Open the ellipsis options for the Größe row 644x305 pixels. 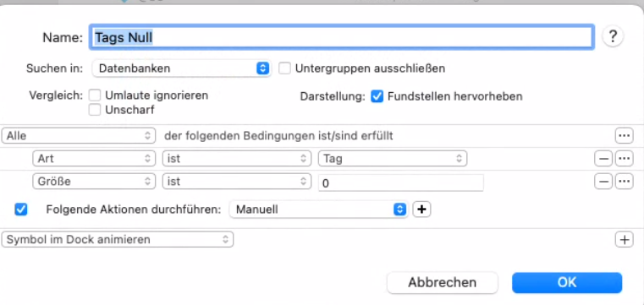pos(624,181)
